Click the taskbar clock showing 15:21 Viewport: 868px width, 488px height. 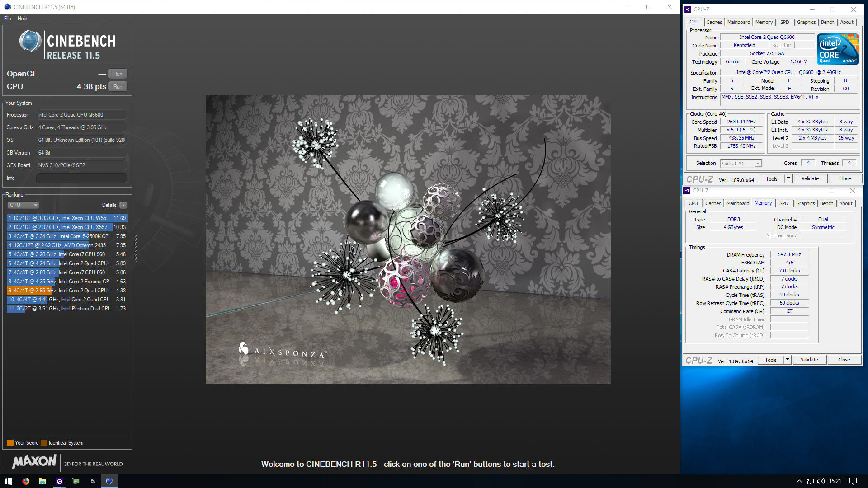click(x=835, y=481)
